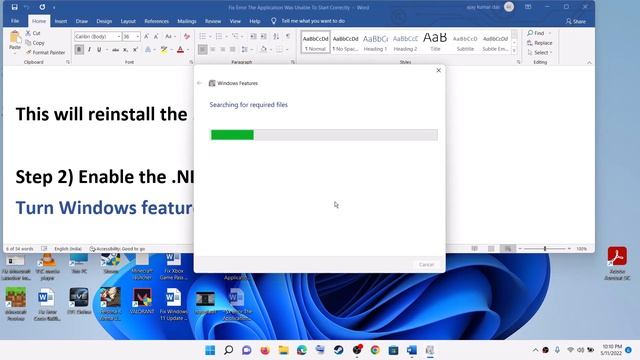640x360 pixels.
Task: Open the font name combo box
Action: click(98, 36)
